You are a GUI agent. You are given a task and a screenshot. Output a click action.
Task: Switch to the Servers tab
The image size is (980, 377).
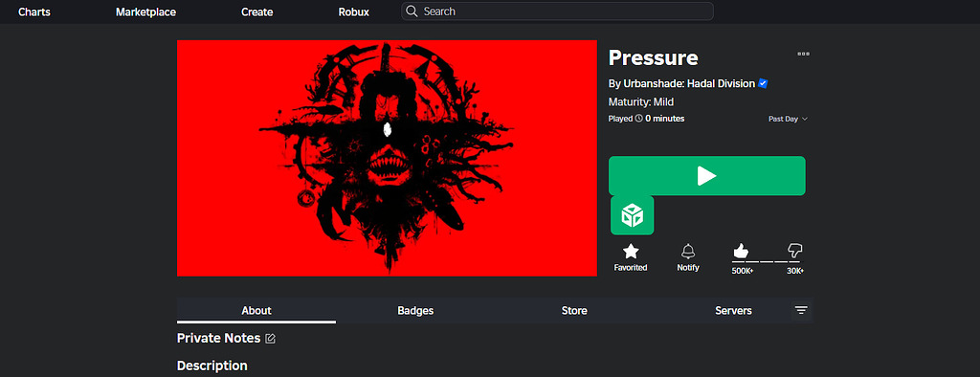coord(734,311)
